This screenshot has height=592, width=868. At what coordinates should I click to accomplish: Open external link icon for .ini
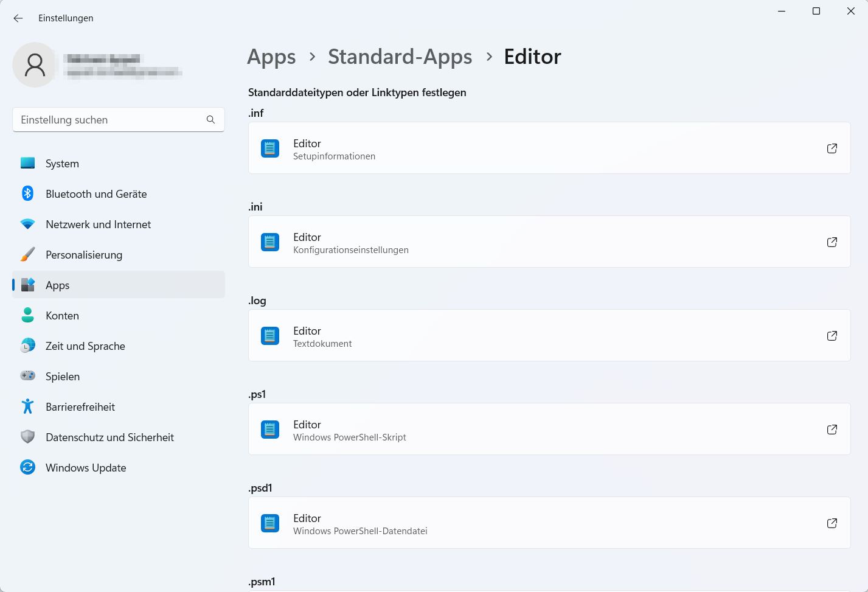click(x=832, y=242)
